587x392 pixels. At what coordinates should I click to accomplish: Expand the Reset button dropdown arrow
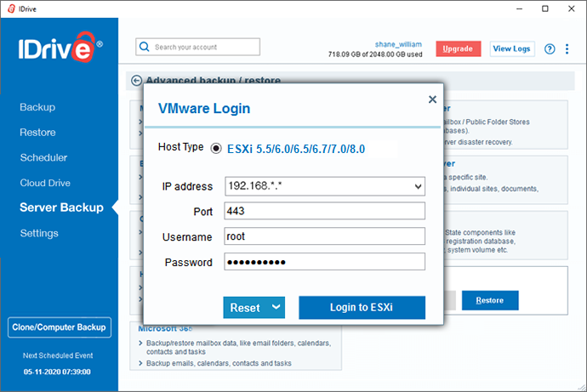[276, 308]
